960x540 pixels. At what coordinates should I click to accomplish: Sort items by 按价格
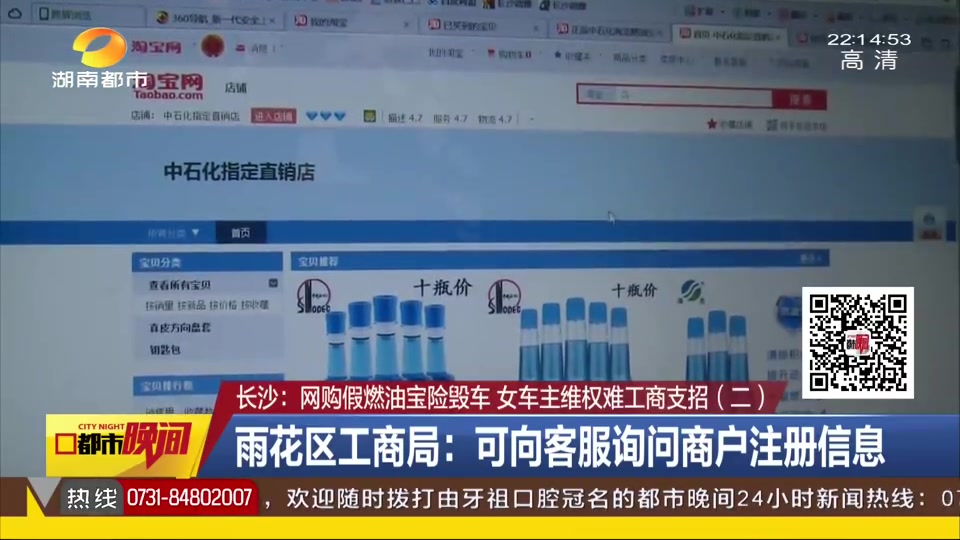(223, 305)
